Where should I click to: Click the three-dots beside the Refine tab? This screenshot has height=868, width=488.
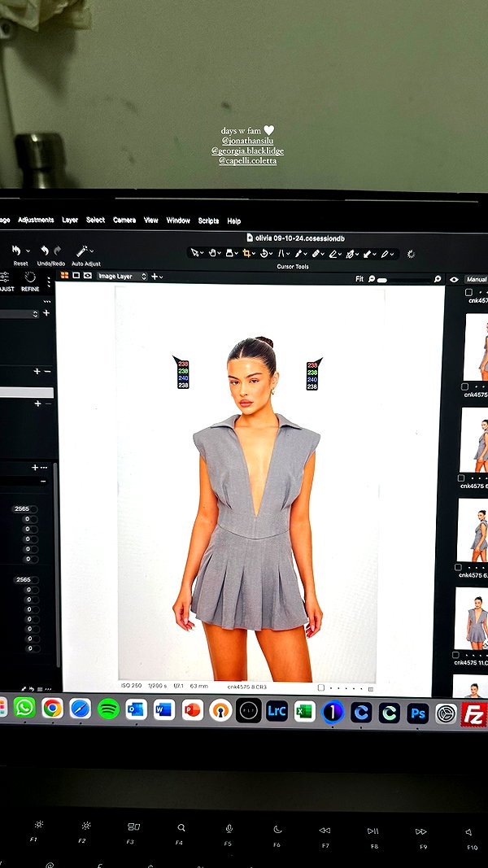[49, 282]
